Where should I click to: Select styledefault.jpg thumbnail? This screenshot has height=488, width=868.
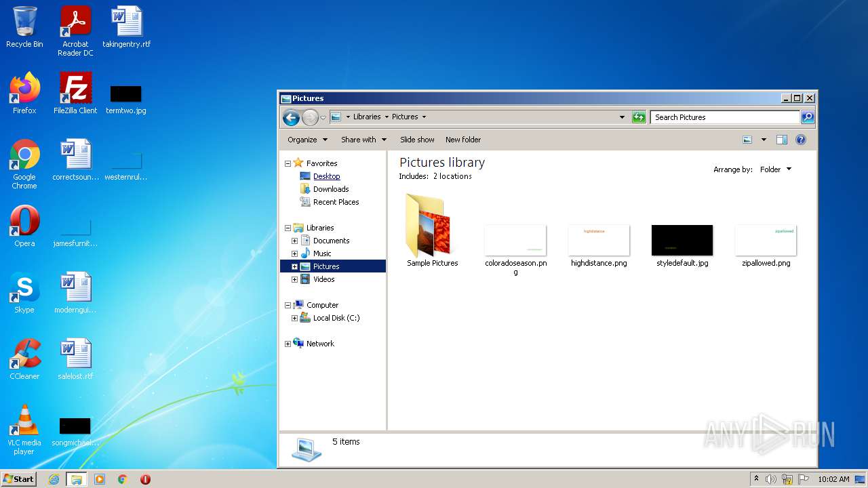[x=682, y=245]
